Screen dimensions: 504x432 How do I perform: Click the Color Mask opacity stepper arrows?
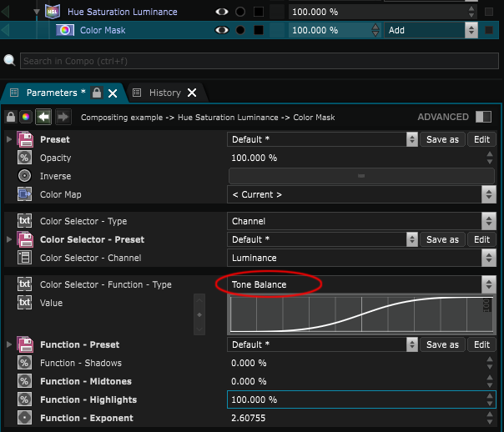point(375,30)
